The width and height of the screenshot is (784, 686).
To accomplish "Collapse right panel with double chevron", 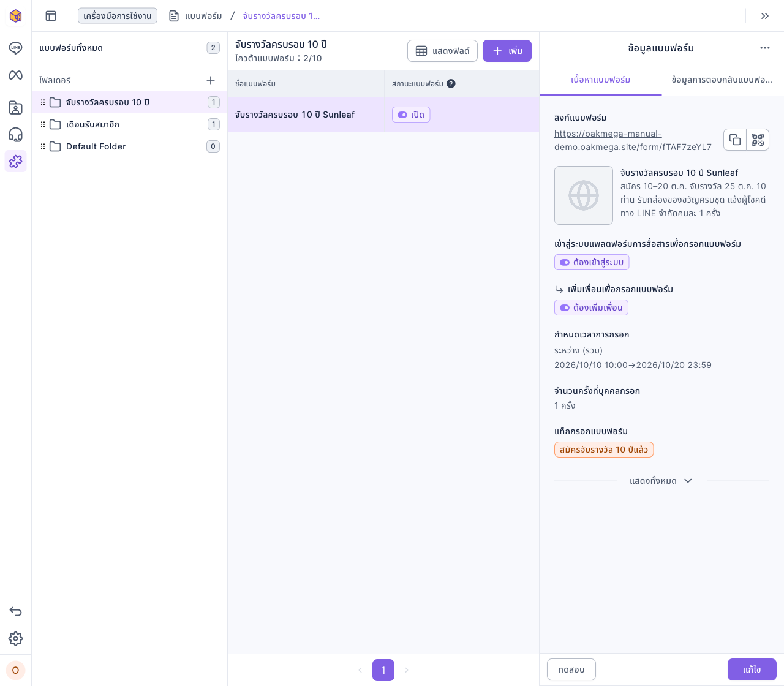I will click(x=765, y=16).
